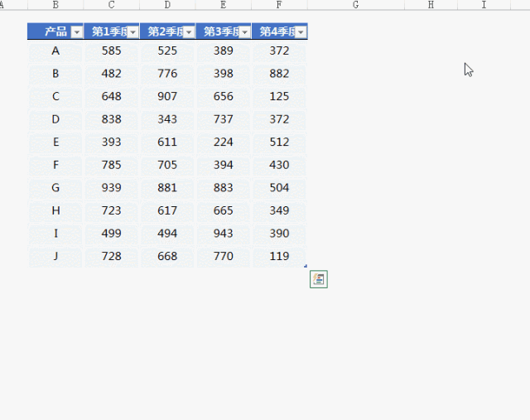Select column I header
The height and width of the screenshot is (420, 530).
click(x=484, y=5)
